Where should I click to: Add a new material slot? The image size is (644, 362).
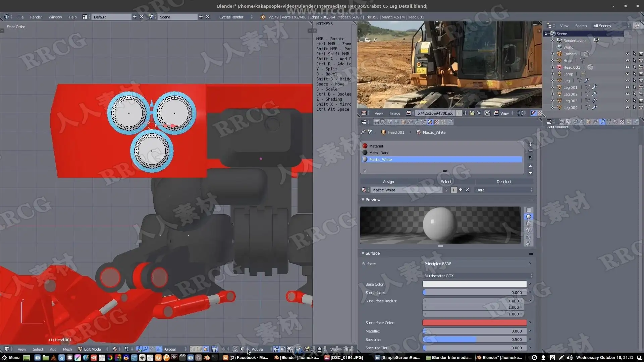530,144
